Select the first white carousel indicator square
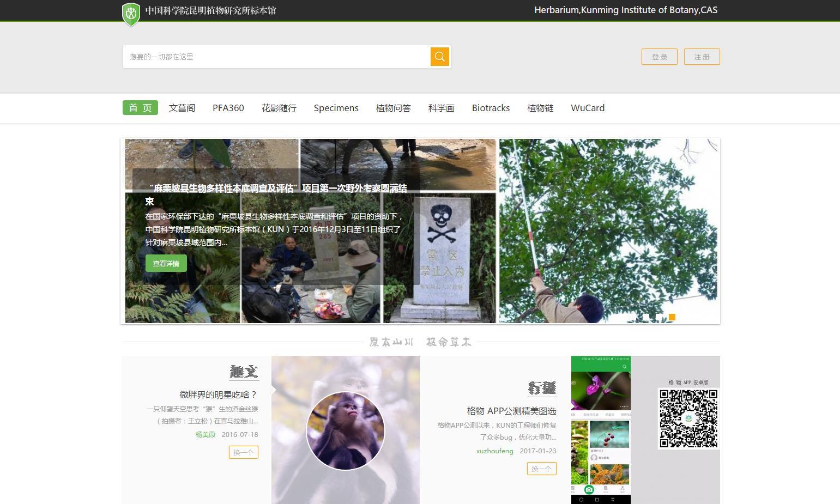 tap(633, 317)
